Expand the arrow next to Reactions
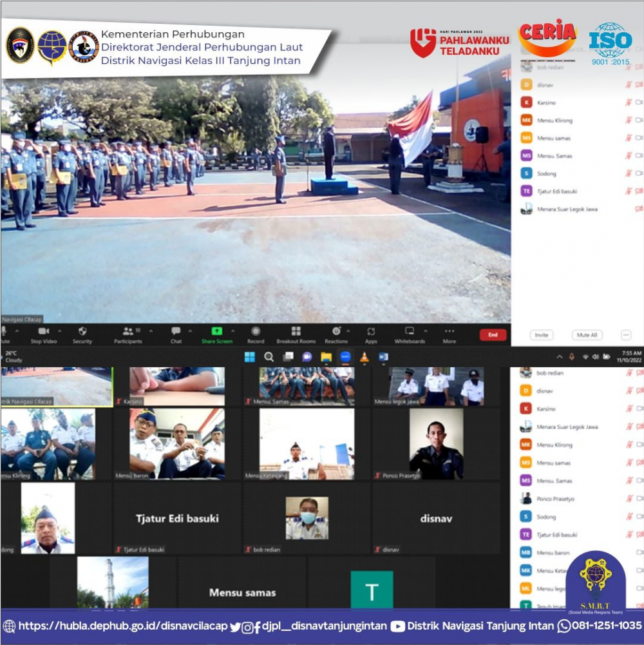This screenshot has width=644, height=645. pos(348,331)
